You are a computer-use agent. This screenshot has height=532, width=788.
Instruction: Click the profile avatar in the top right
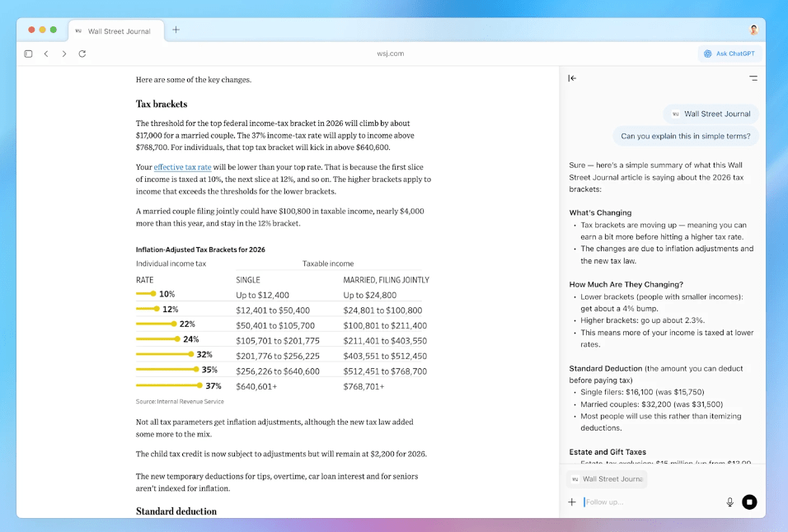coord(753,30)
